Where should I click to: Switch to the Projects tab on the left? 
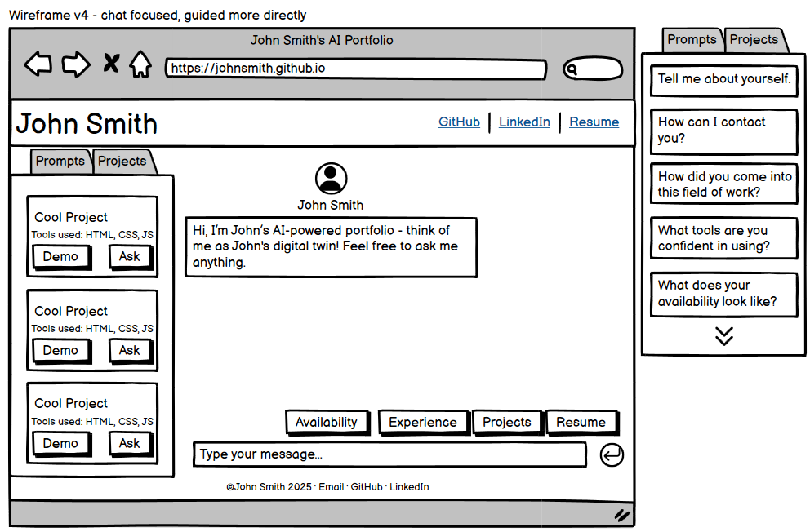pyautogui.click(x=121, y=162)
